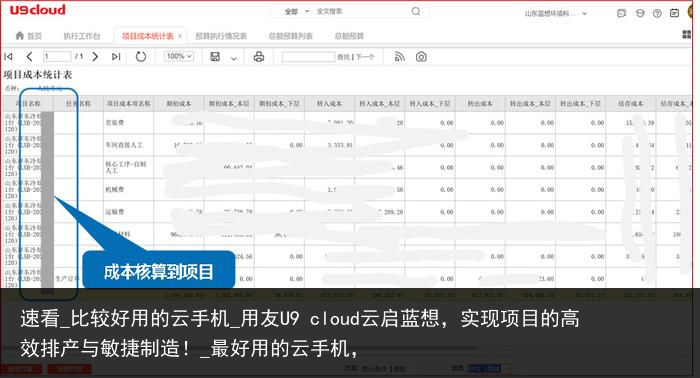The width and height of the screenshot is (700, 378).
Task: Jump to first report page
Action: click(8, 57)
